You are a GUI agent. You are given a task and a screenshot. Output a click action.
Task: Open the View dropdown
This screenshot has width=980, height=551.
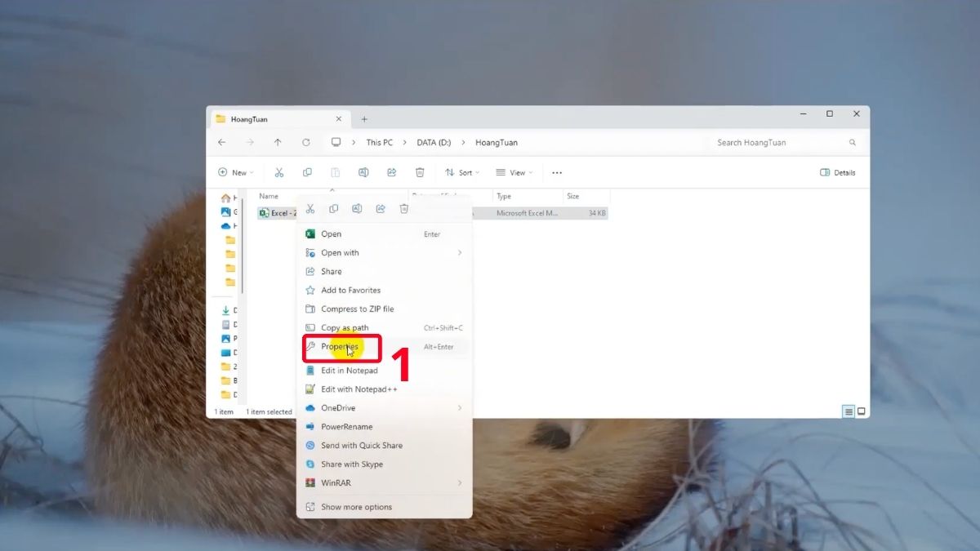(514, 173)
